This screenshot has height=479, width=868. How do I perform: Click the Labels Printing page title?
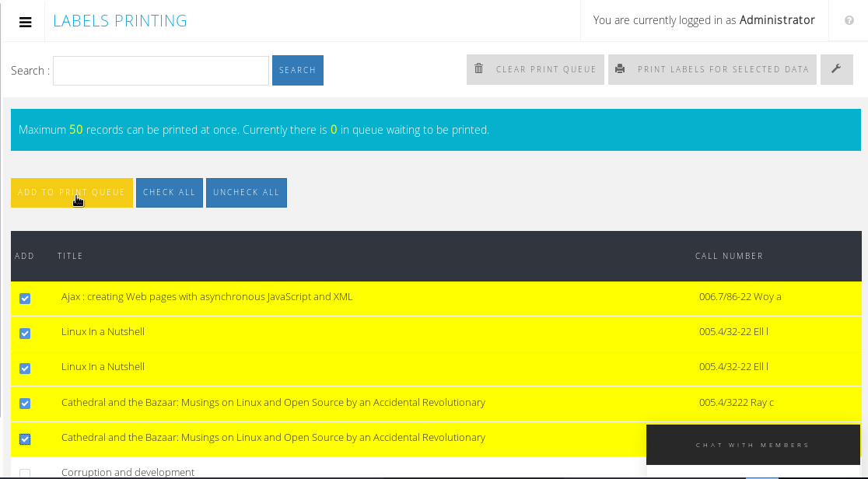coord(120,21)
